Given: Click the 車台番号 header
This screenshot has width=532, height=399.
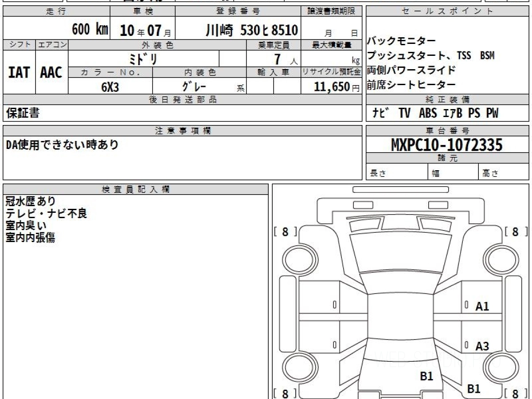Looking at the screenshot, I should (448, 131).
